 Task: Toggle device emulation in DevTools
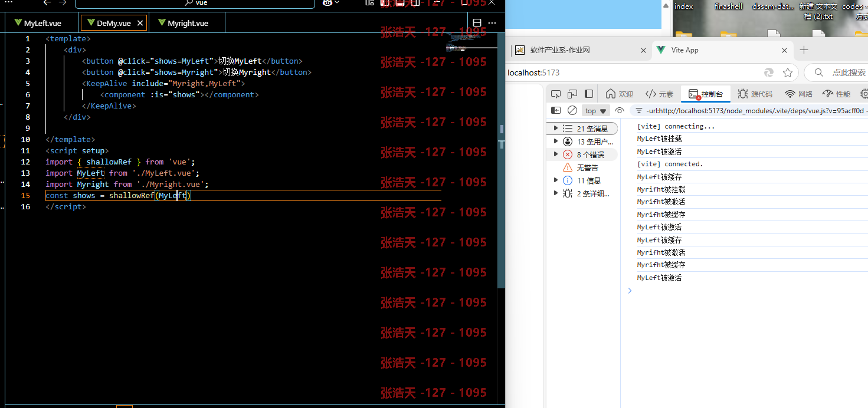click(572, 94)
